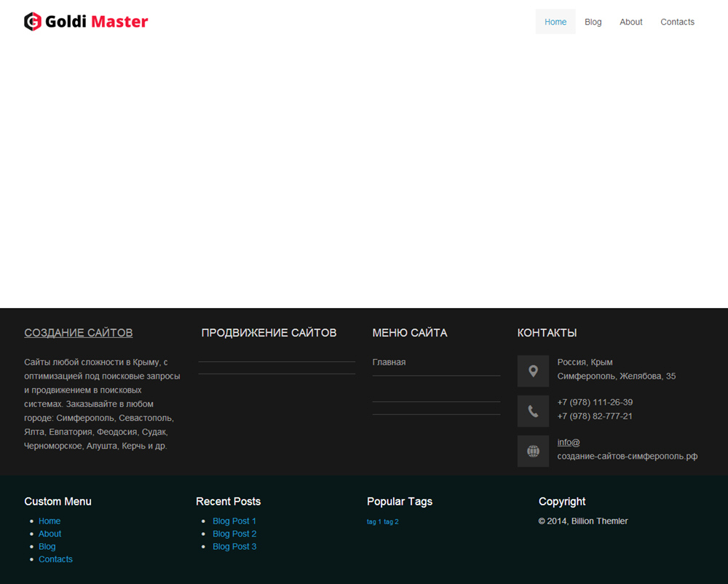
Task: Click the domain создание-сайтов-симферополь.рф text
Action: (x=628, y=457)
